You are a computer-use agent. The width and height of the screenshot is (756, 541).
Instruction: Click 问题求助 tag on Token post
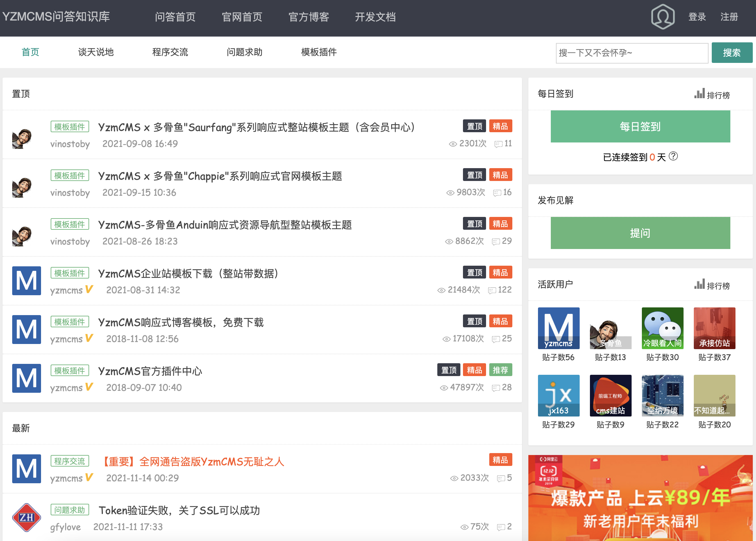[x=70, y=510]
